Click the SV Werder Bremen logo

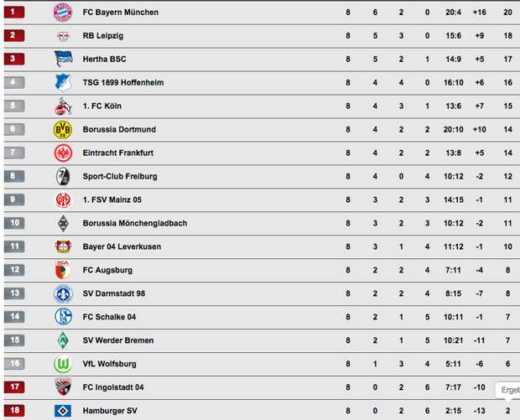point(63,340)
